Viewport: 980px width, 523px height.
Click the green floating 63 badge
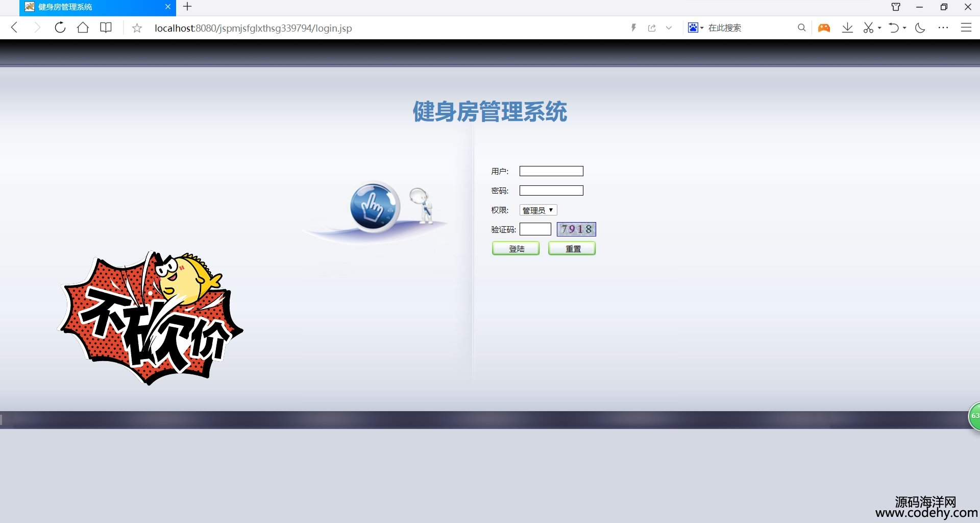point(974,416)
